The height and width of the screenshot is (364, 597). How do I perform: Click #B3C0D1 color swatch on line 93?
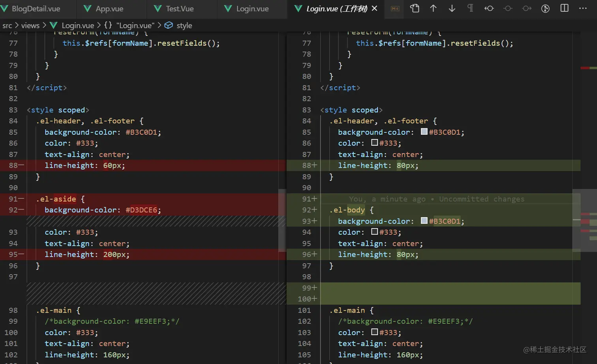pyautogui.click(x=424, y=221)
